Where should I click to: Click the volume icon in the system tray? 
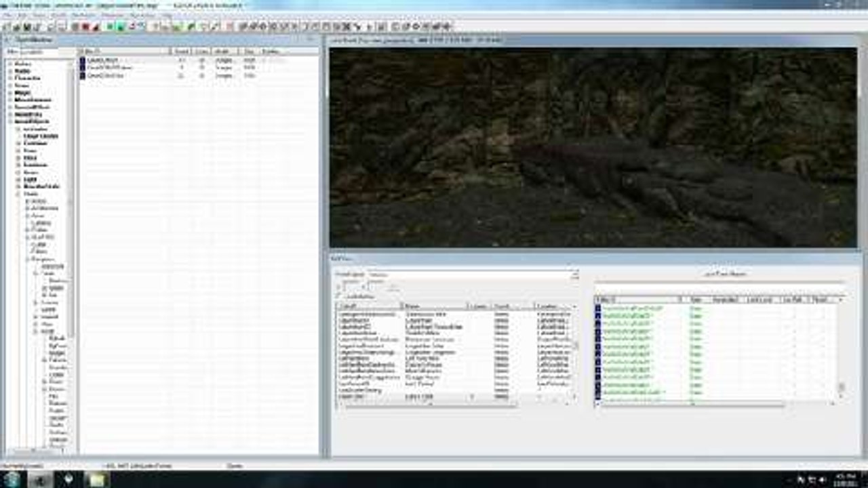(x=823, y=480)
